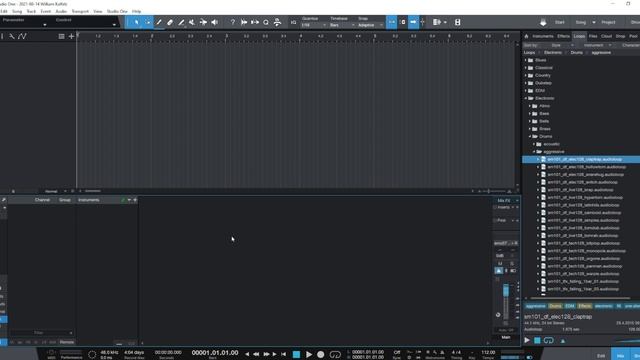Stop the browser preview playback
Screen dimensions: 640x360
click(x=537, y=340)
